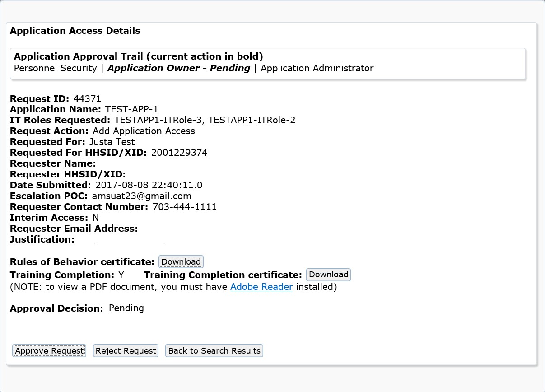Image resolution: width=545 pixels, height=392 pixels.
Task: Click the Approve Request button
Action: point(49,351)
